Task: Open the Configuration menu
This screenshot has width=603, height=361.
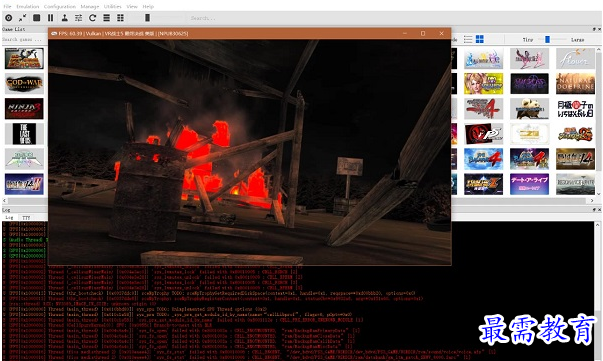Action: pos(60,6)
